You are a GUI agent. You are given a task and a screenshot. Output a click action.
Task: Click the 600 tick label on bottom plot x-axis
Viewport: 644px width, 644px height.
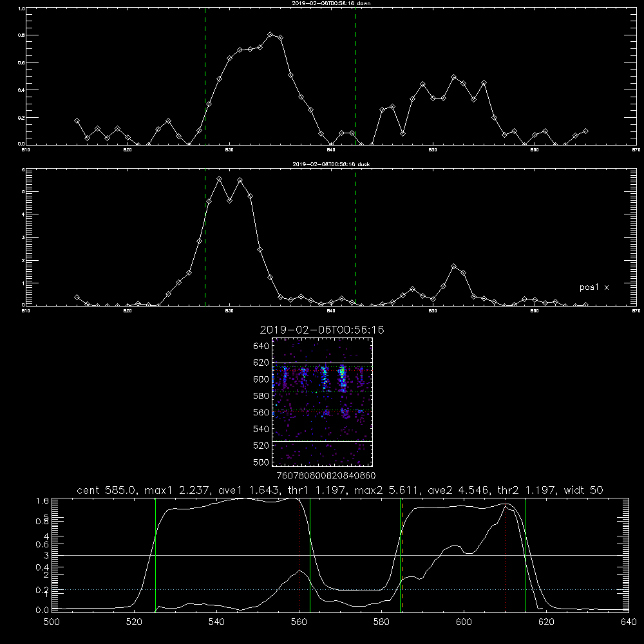(464, 622)
